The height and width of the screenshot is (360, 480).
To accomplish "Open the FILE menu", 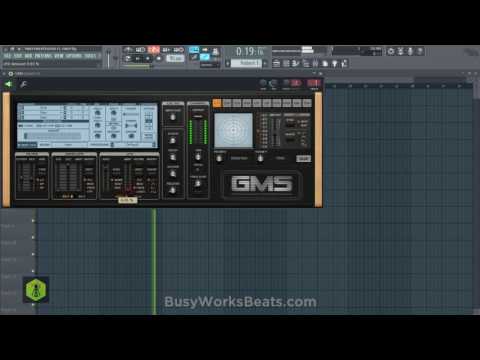I will pyautogui.click(x=7, y=56).
